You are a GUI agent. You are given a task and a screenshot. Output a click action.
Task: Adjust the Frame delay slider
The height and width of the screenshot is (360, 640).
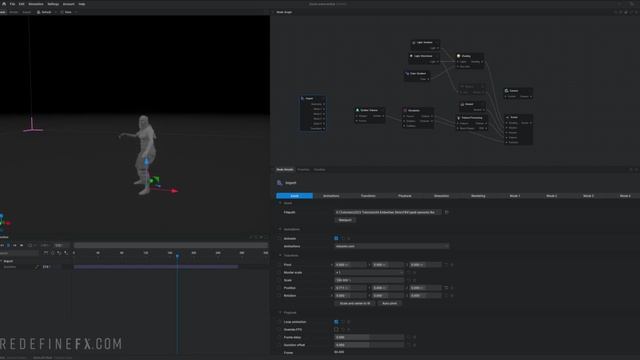[x=369, y=337]
